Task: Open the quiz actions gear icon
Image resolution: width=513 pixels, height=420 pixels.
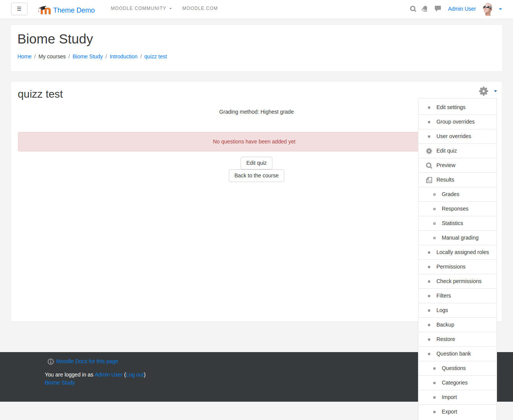Action: (484, 91)
